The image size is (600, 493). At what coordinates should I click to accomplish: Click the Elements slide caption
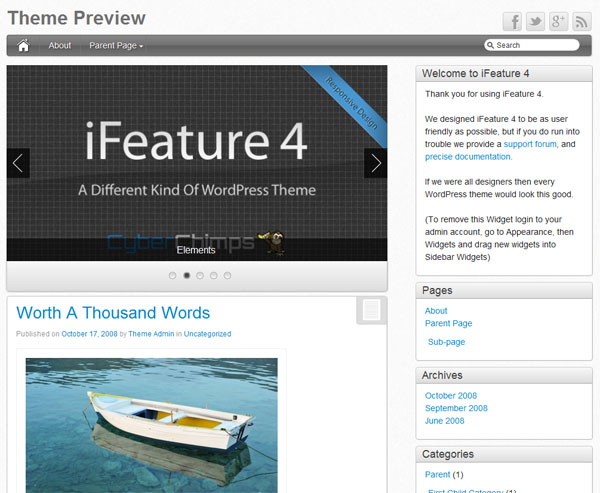(x=196, y=250)
